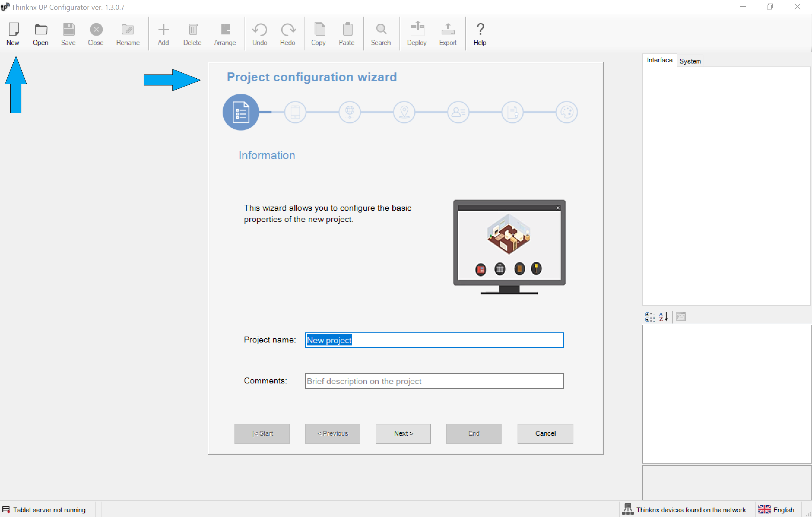Go to the palette theme wizard step
This screenshot has height=517, width=812.
[x=567, y=112]
